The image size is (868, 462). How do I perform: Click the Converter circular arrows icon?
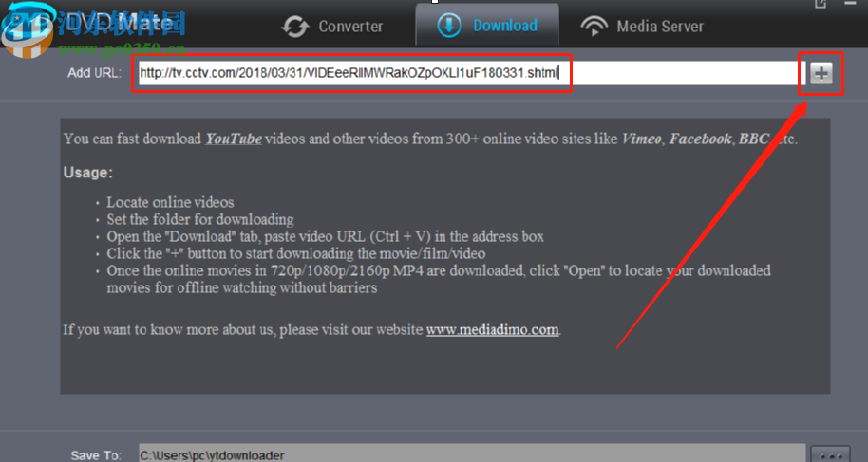pyautogui.click(x=295, y=27)
